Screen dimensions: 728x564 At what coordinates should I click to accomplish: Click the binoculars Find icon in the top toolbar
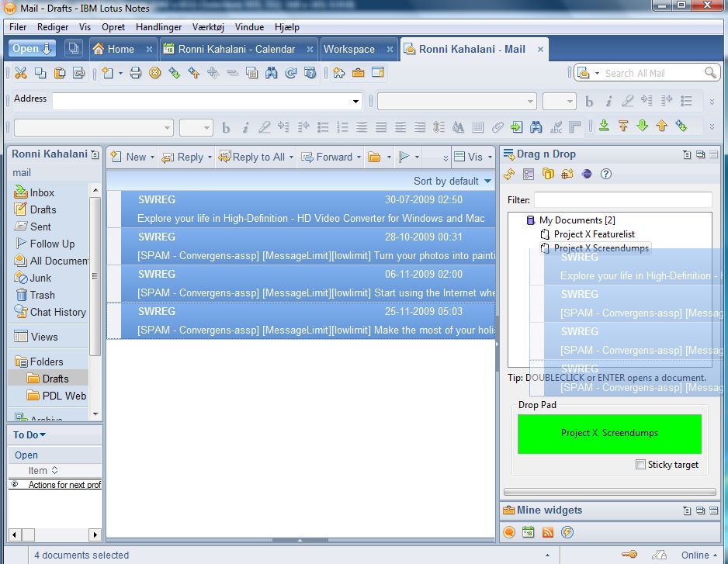point(271,73)
